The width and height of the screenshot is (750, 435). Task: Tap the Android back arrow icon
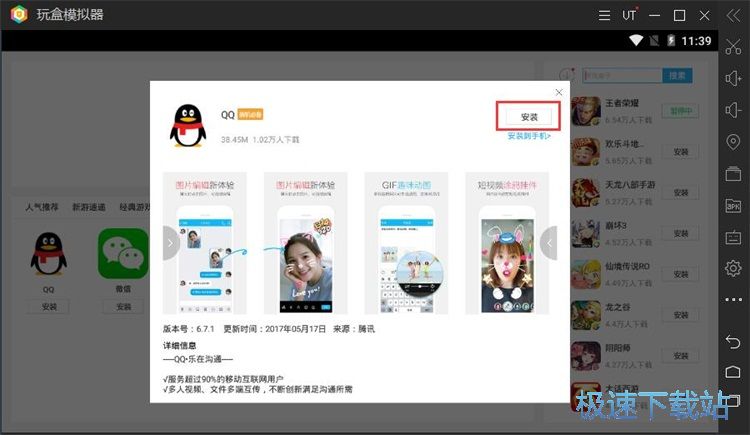point(733,342)
